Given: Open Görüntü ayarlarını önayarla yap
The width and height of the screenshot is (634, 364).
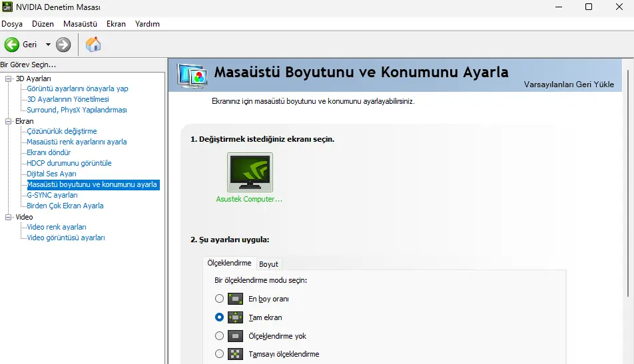Looking at the screenshot, I should click(77, 89).
